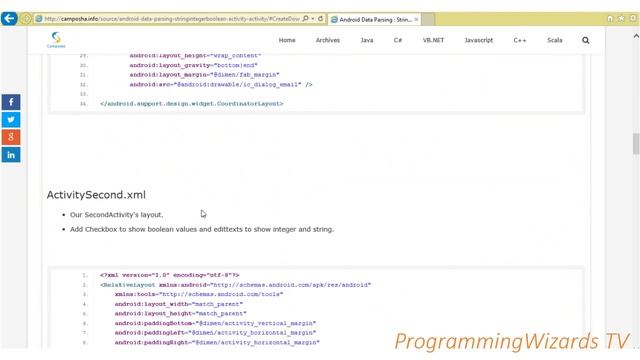Open the C# menu item
Screen dimensions: 640x360
398,40
